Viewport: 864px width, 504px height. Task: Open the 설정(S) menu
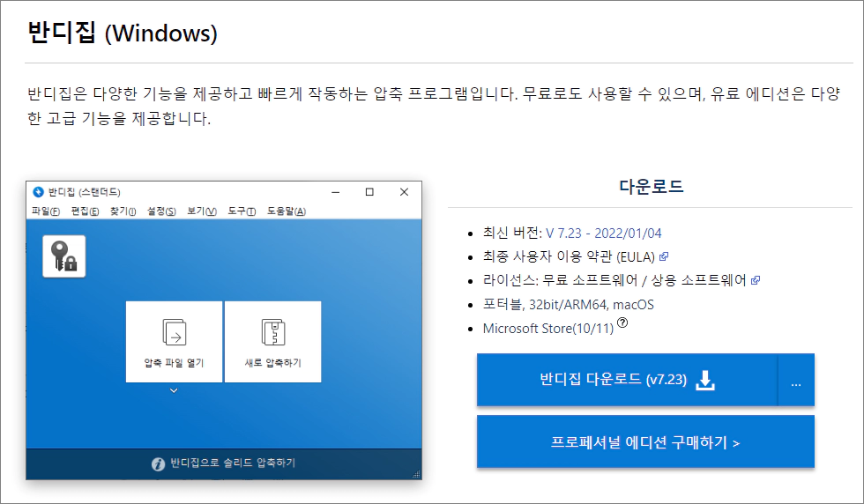point(161,211)
